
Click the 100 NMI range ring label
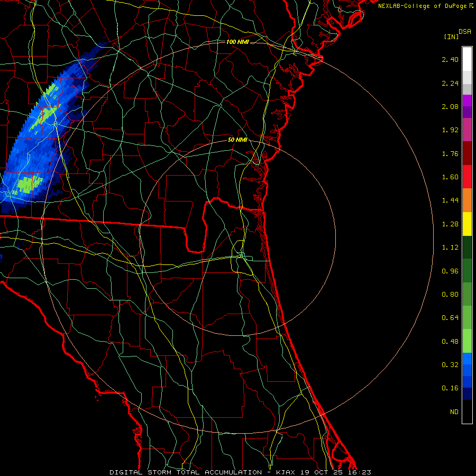[x=237, y=42]
